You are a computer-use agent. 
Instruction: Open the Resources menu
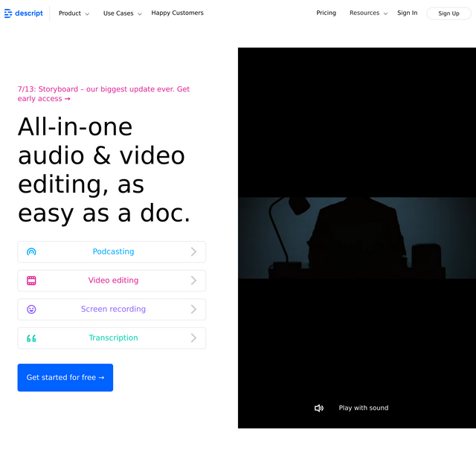(369, 13)
